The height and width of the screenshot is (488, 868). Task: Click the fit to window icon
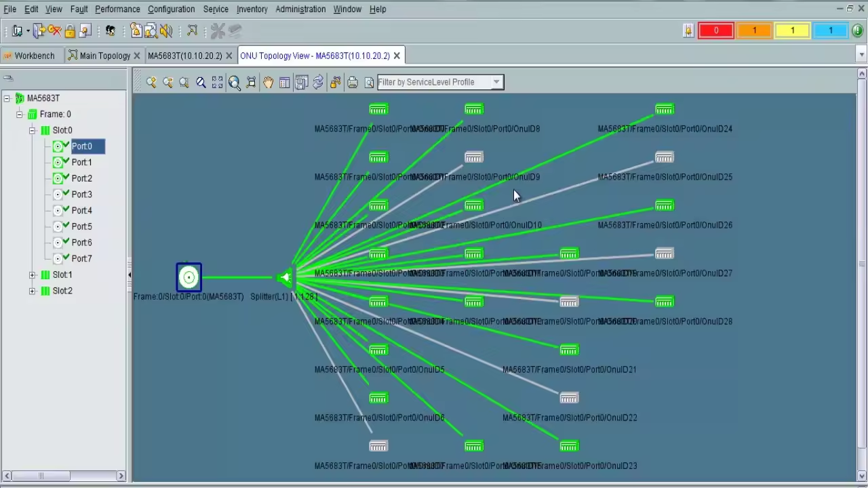[217, 82]
